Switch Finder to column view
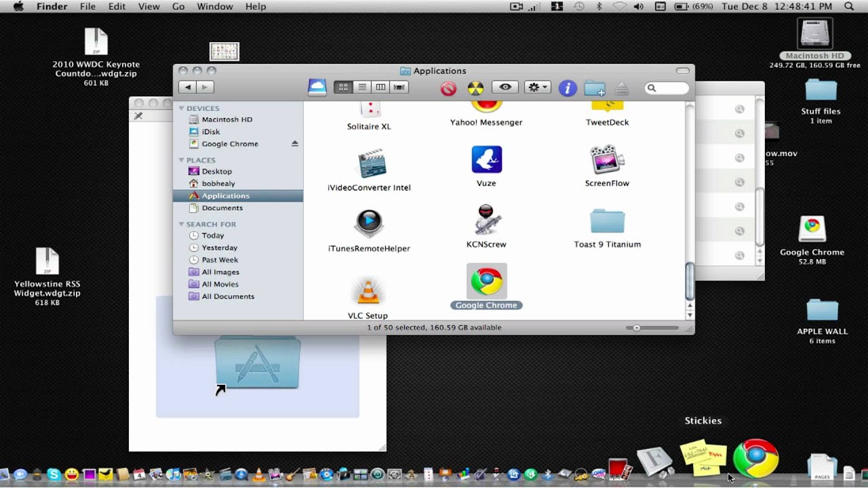868x488 pixels. [x=380, y=87]
